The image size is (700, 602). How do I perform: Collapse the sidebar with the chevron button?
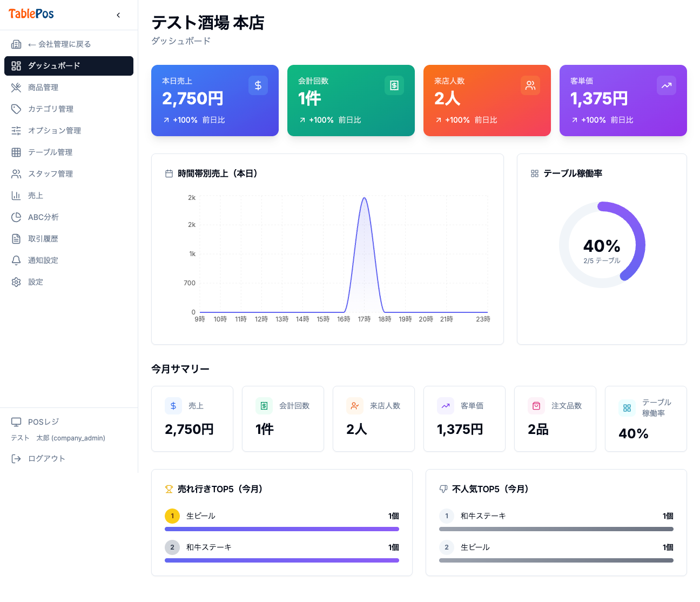(118, 15)
